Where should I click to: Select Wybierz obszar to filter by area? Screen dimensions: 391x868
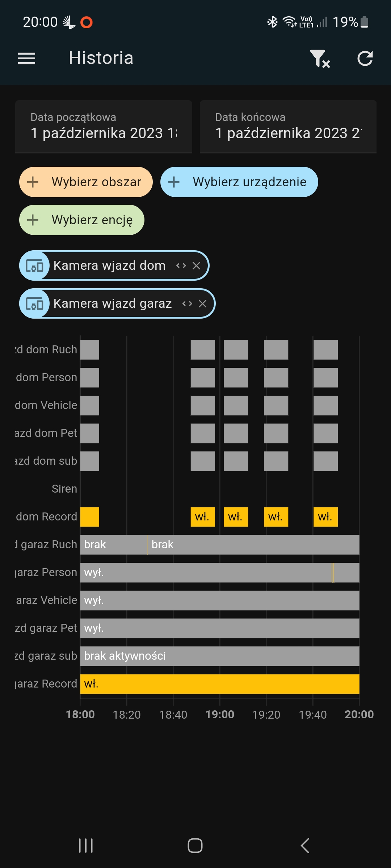(85, 182)
